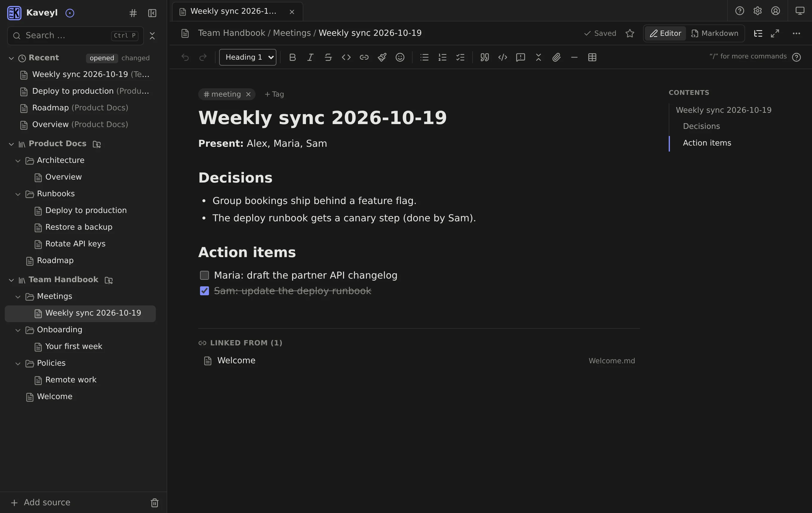The width and height of the screenshot is (812, 513).
Task: Select the opened filter in Recent
Action: [x=102, y=58]
